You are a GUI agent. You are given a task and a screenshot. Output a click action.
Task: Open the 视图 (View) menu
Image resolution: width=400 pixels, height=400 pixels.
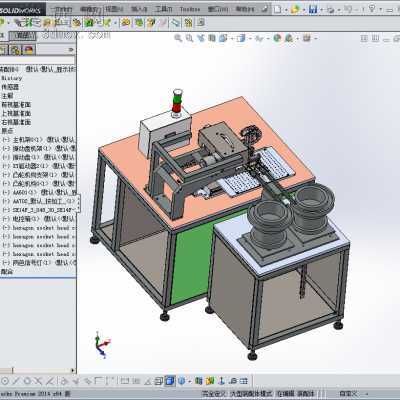[114, 9]
